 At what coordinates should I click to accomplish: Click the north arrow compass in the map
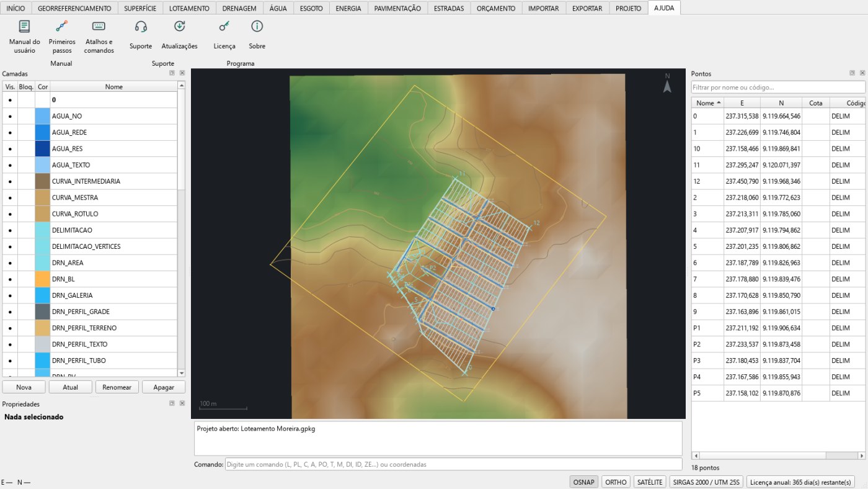click(x=667, y=84)
